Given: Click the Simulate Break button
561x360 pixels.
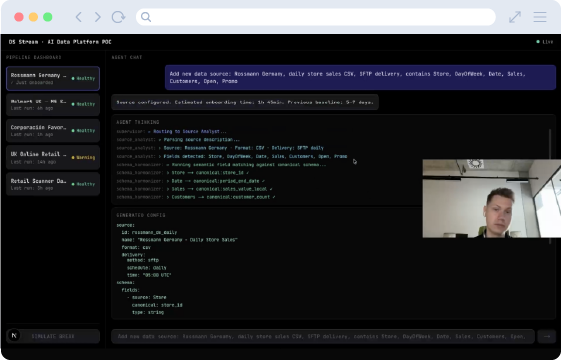Looking at the screenshot, I should [x=53, y=336].
